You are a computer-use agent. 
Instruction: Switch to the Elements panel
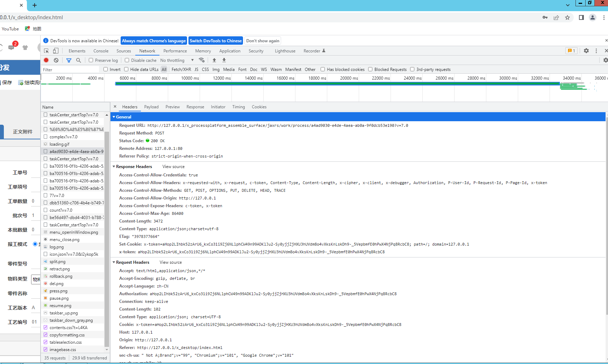pyautogui.click(x=77, y=51)
